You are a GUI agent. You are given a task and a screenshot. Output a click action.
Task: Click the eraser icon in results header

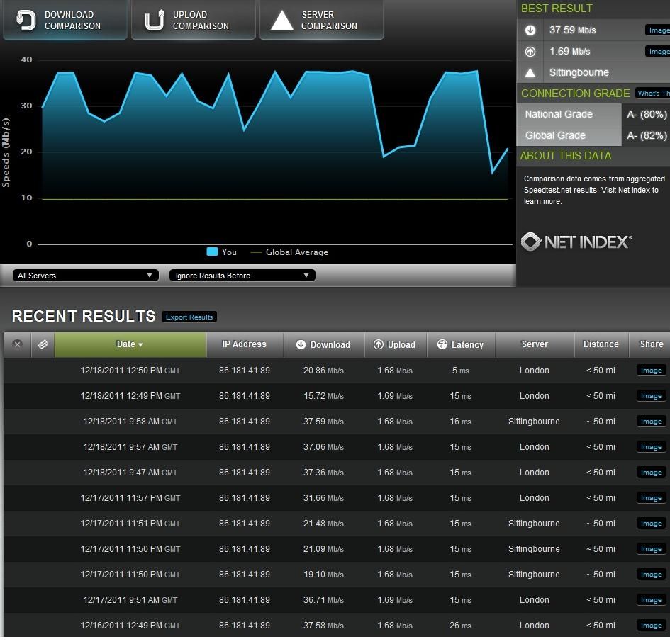tap(43, 344)
